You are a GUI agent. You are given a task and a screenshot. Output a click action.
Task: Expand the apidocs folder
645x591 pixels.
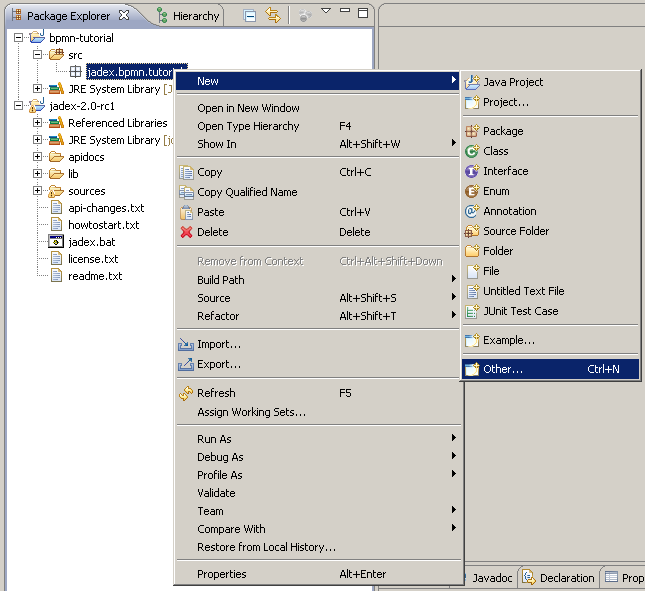point(38,157)
